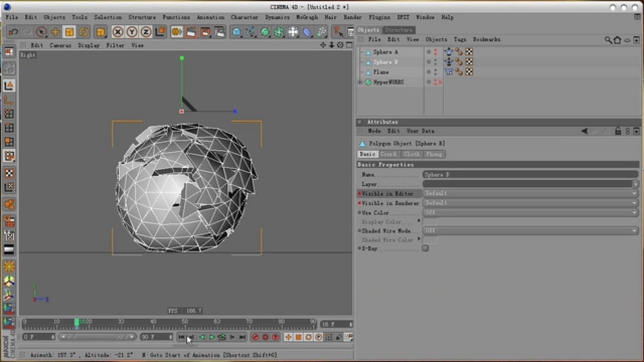Enable the X-Ray checkbox

425,248
